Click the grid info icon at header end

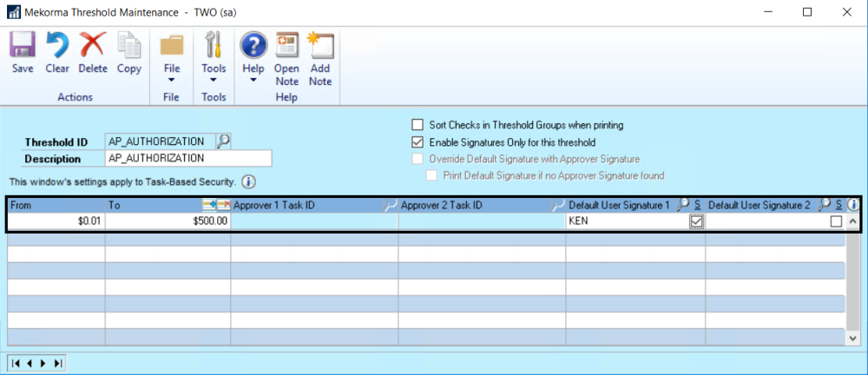pos(853,206)
